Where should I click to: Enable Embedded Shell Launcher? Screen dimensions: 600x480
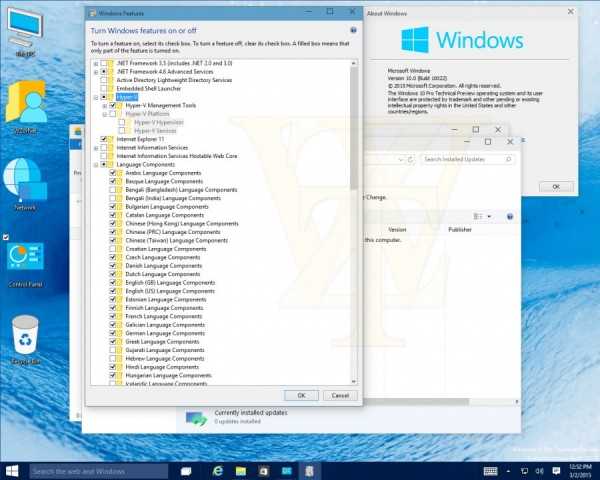click(103, 88)
